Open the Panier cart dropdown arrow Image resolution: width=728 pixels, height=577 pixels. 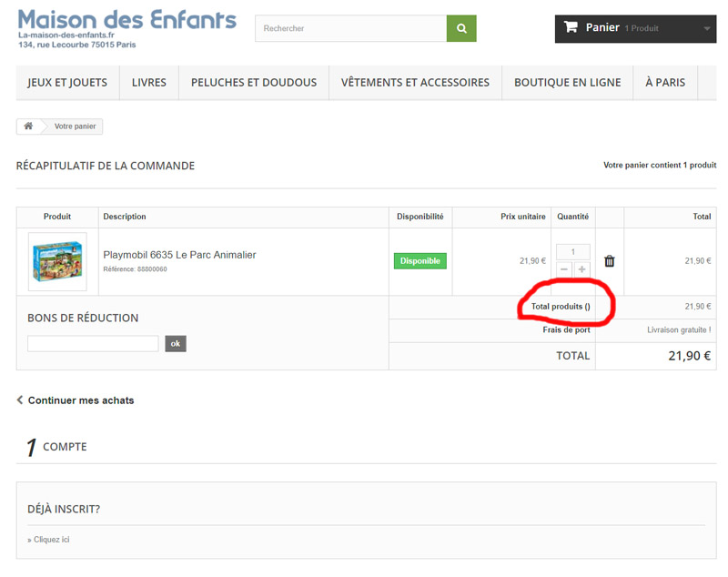[706, 28]
